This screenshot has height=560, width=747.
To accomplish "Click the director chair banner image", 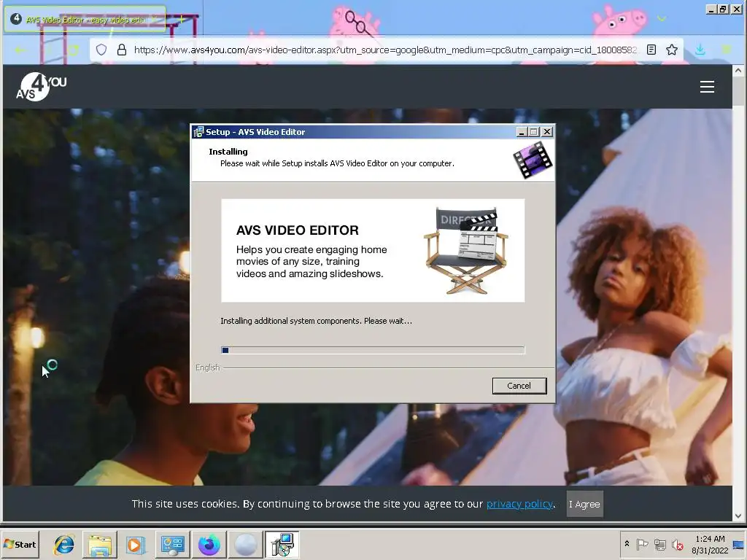I will pos(466,251).
